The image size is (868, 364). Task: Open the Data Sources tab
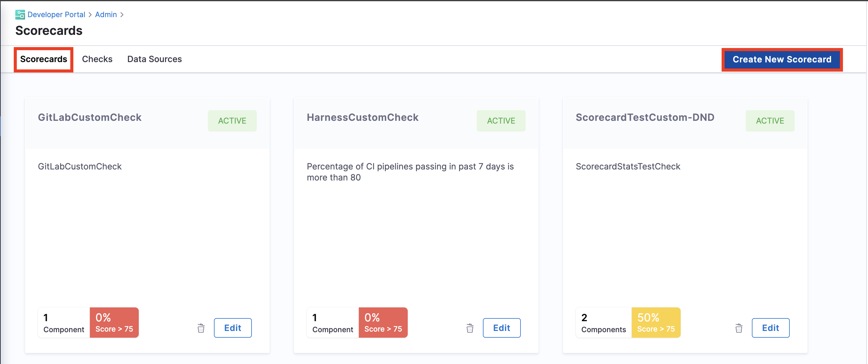click(x=154, y=59)
